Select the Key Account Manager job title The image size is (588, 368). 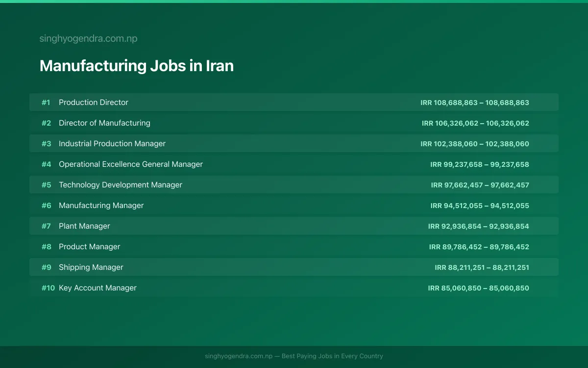coord(98,288)
